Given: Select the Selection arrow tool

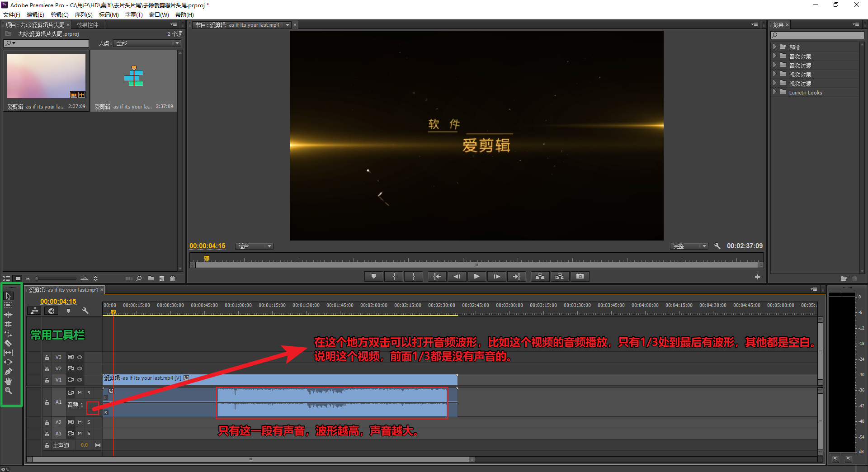Looking at the screenshot, I should pos(8,296).
